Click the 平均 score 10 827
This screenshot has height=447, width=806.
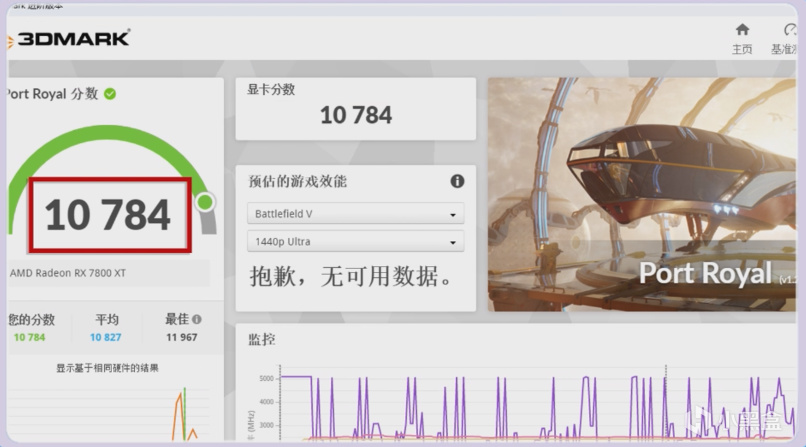[105, 338]
